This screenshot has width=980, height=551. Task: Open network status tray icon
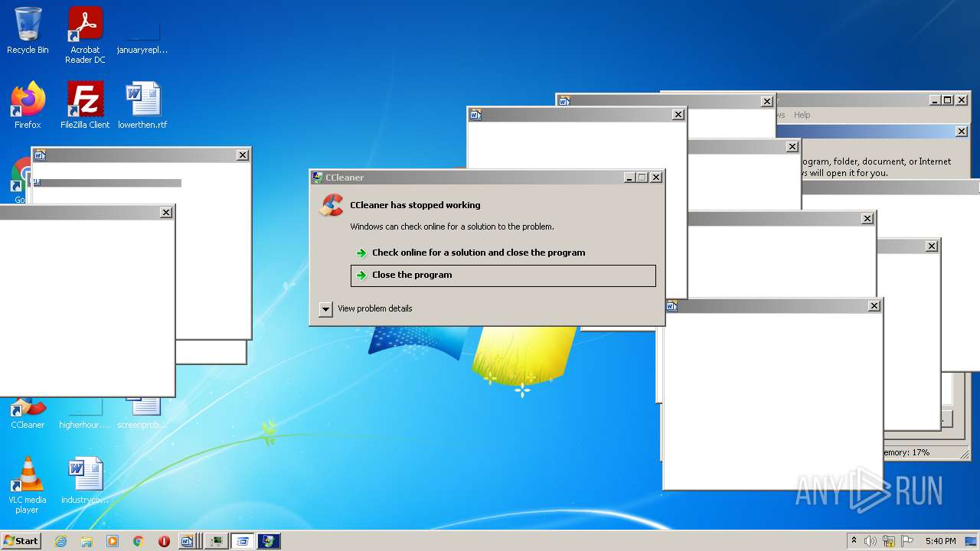889,541
